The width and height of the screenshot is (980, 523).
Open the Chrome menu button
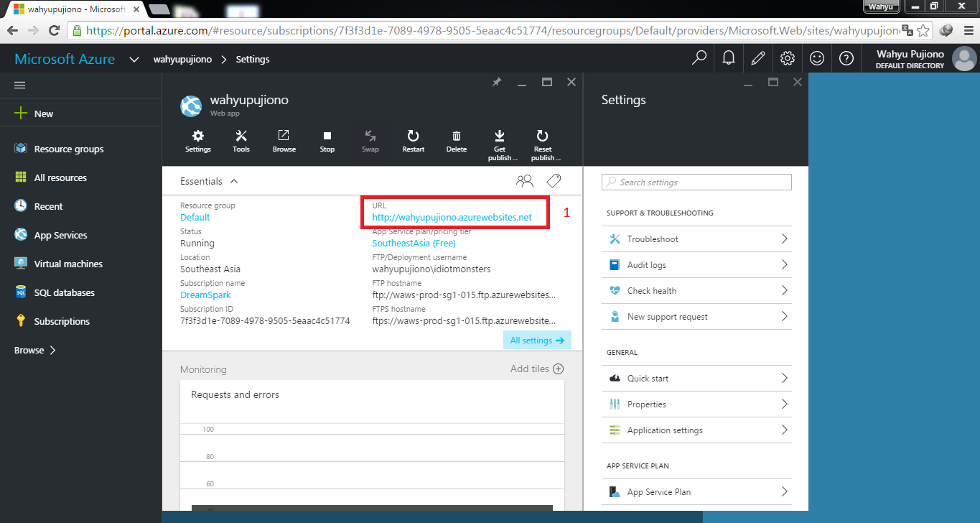(x=967, y=30)
